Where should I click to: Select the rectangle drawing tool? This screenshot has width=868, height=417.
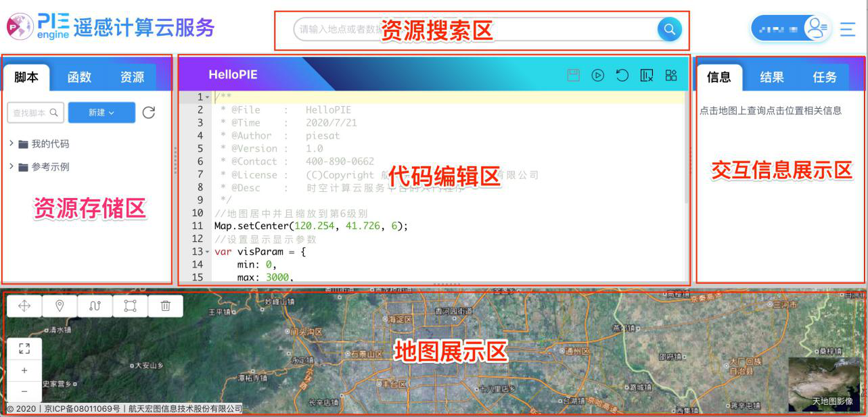[130, 306]
